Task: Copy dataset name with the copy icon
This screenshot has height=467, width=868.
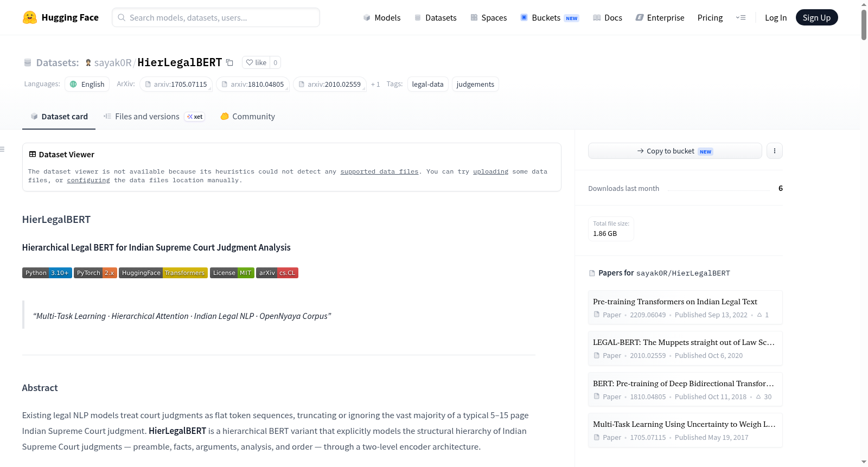Action: click(229, 62)
